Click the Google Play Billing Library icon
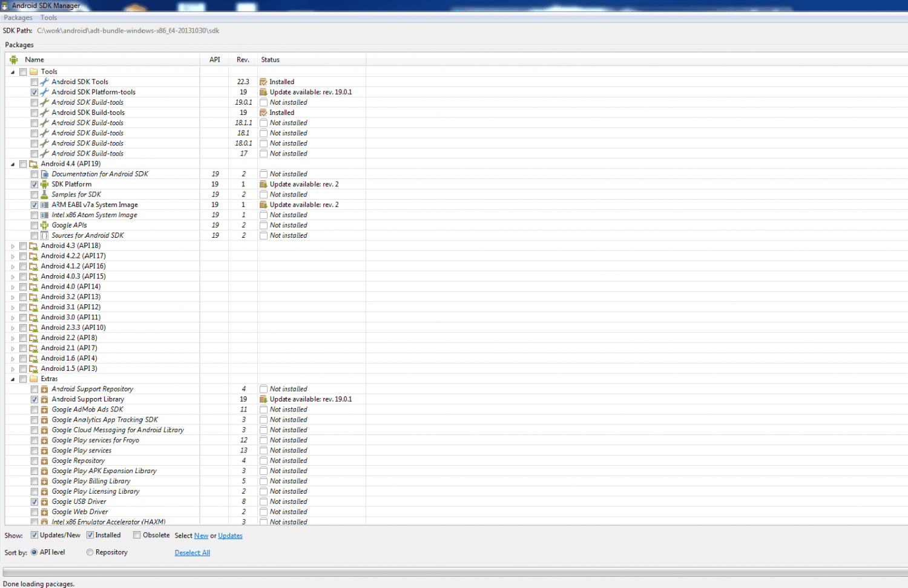Image resolution: width=908 pixels, height=588 pixels. click(x=44, y=482)
